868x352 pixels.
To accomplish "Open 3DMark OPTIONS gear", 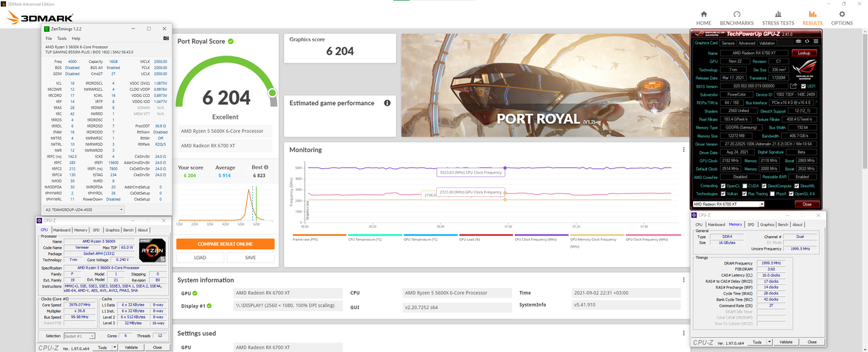I will pos(842,18).
